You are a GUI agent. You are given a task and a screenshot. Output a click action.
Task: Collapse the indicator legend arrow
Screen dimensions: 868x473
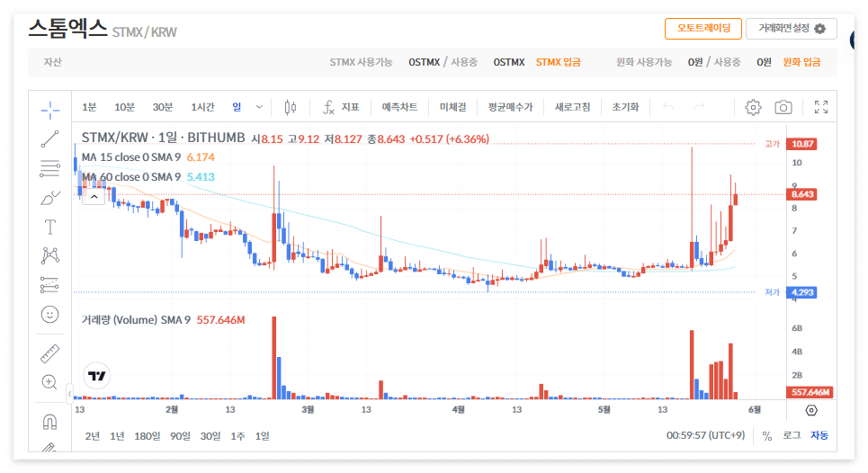[x=94, y=197]
